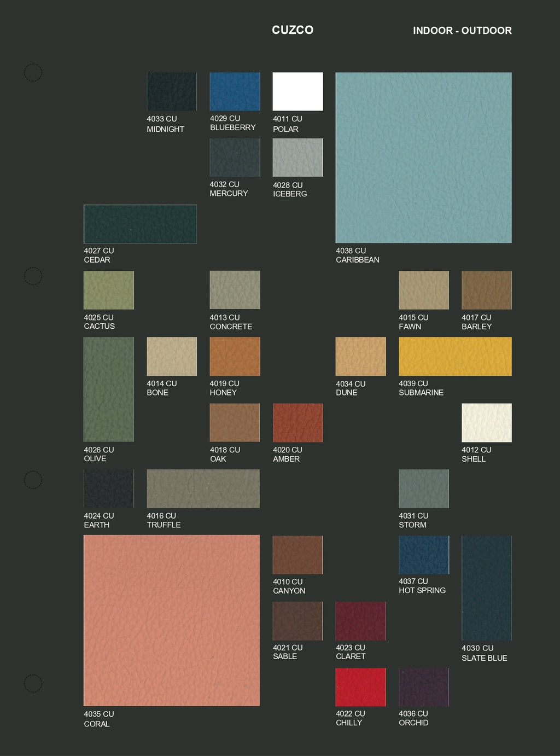Viewport: 560px width, 756px height.
Task: Pick the Barley 4017 CU swatch
Action: [x=487, y=290]
